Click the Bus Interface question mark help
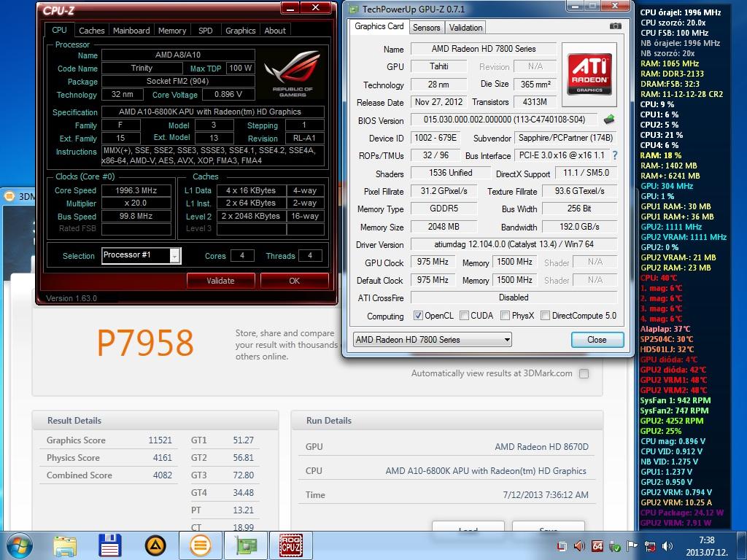 click(614, 155)
